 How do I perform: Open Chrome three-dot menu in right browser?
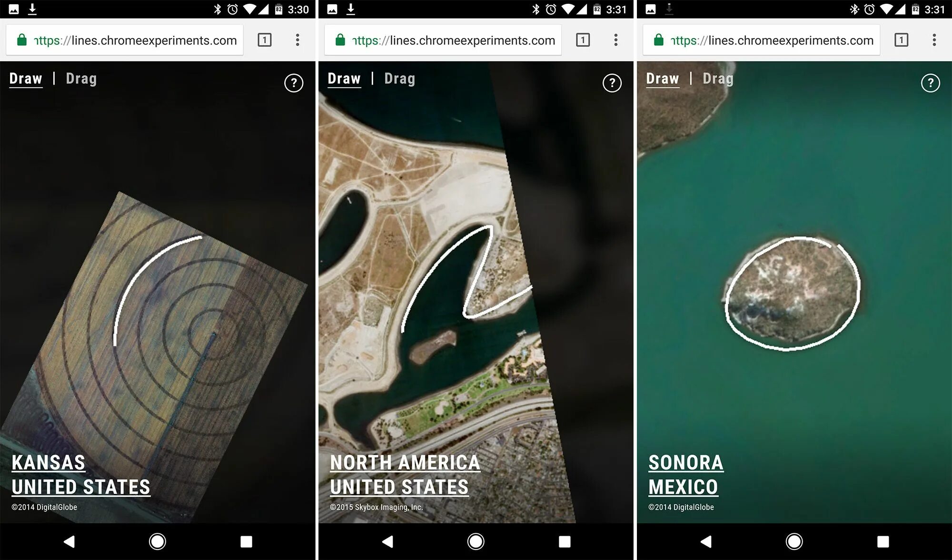coord(934,40)
